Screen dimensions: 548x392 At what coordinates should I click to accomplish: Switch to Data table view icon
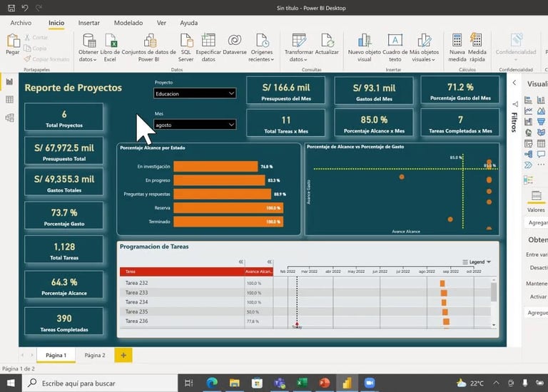[x=9, y=100]
